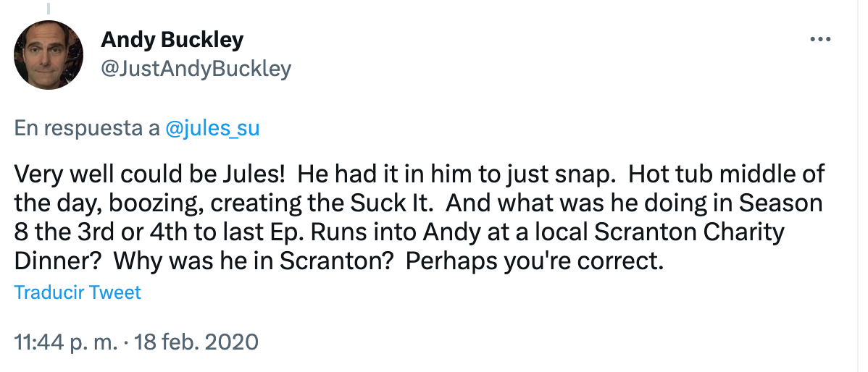The width and height of the screenshot is (868, 372).
Task: Open the @jules_su mention link
Action: pos(212,129)
